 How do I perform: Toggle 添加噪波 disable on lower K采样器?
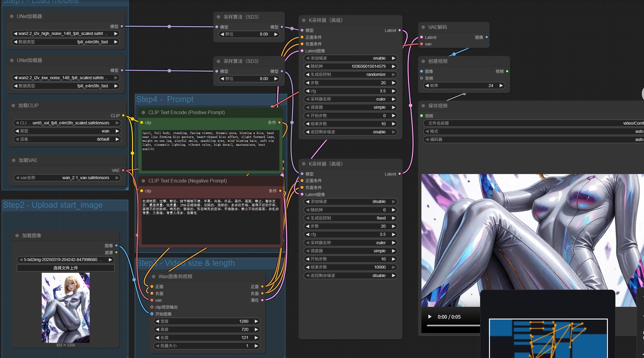[350, 201]
